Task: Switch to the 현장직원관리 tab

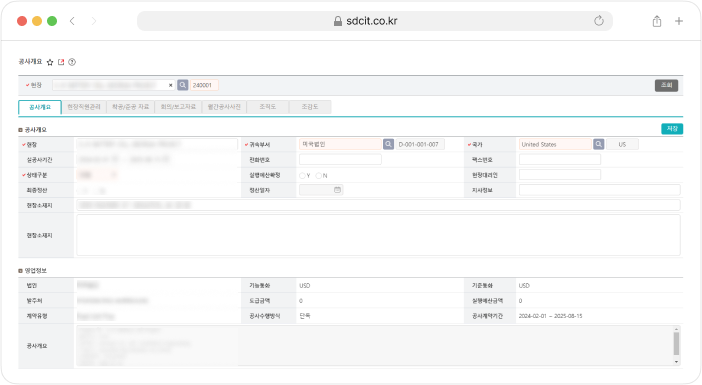Action: coord(84,107)
